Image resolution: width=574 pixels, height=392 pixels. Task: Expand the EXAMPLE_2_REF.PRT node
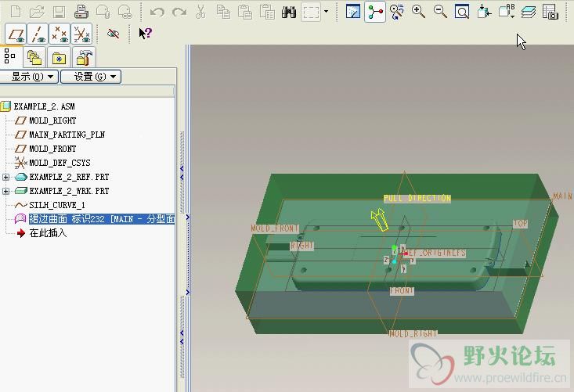(x=5, y=177)
